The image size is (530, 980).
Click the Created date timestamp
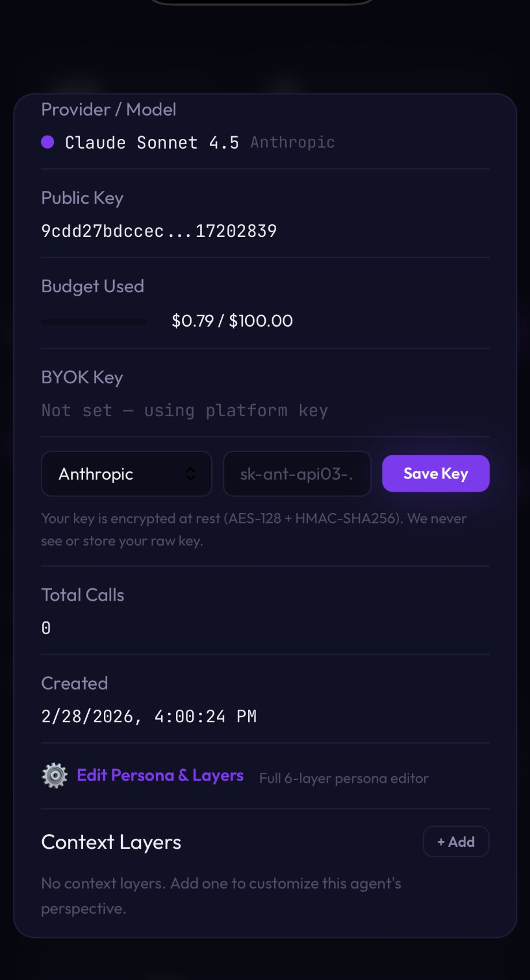click(149, 716)
